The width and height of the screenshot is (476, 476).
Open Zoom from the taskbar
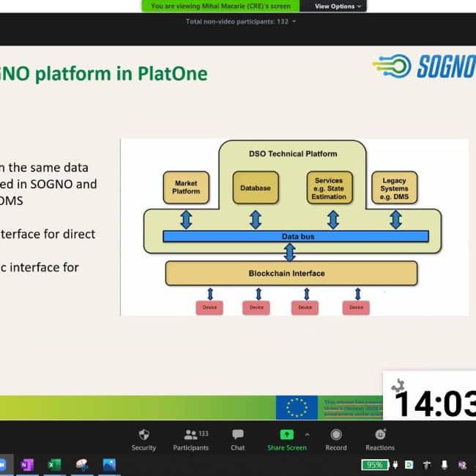tap(2, 464)
